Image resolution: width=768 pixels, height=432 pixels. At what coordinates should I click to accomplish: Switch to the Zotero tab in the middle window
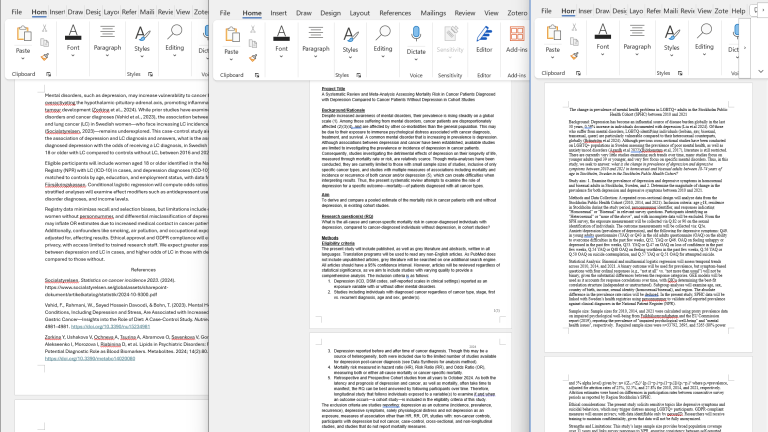(517, 13)
